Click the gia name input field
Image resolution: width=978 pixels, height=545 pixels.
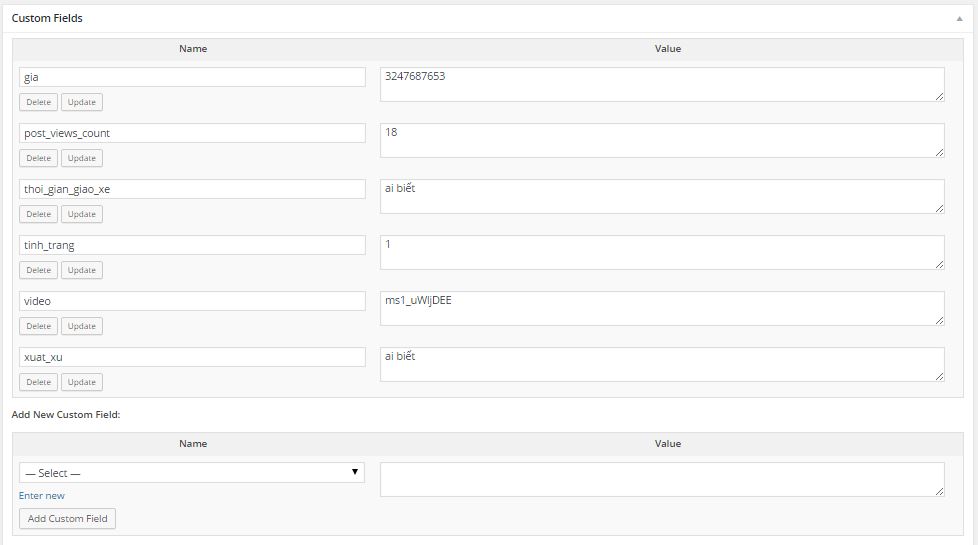(x=192, y=77)
